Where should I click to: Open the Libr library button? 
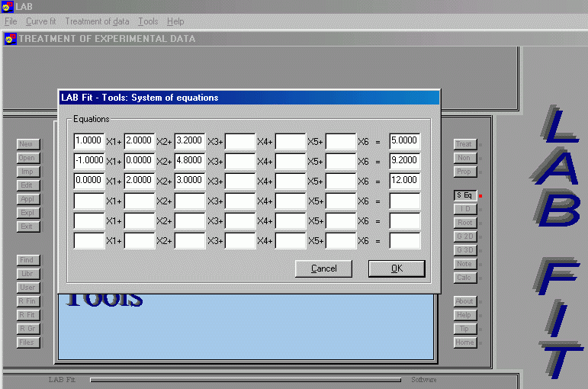(27, 274)
